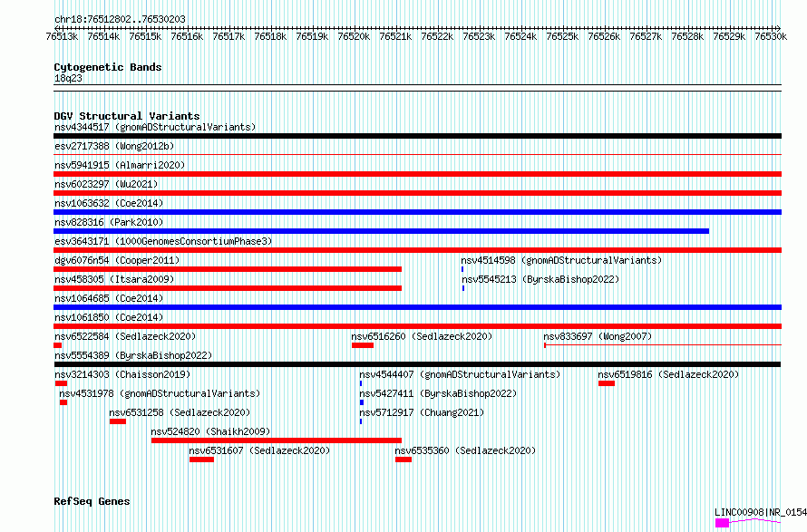Click the red nsv6531258 variant bar
Viewport: 807px width, 532px height.
click(118, 421)
